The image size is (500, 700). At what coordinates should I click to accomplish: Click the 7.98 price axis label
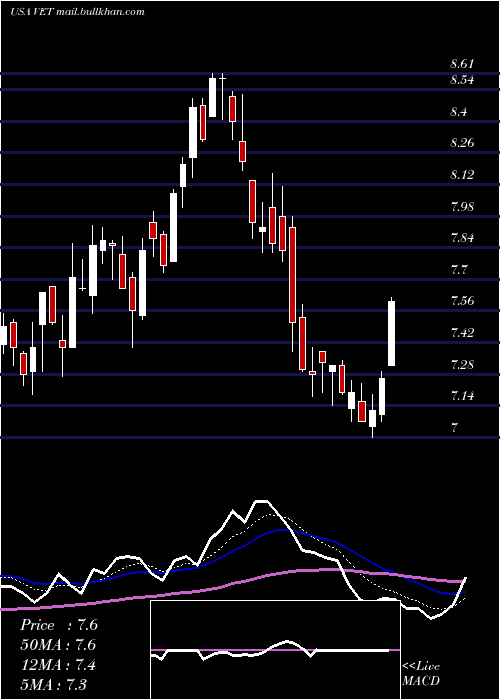[462, 206]
